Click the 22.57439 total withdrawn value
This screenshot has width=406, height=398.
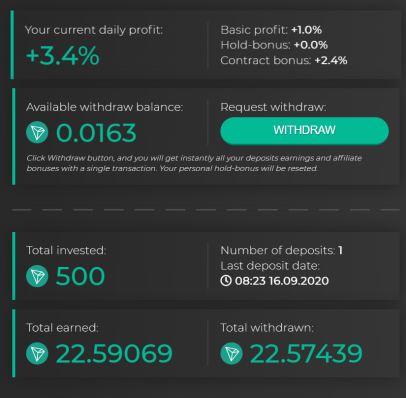pos(306,353)
